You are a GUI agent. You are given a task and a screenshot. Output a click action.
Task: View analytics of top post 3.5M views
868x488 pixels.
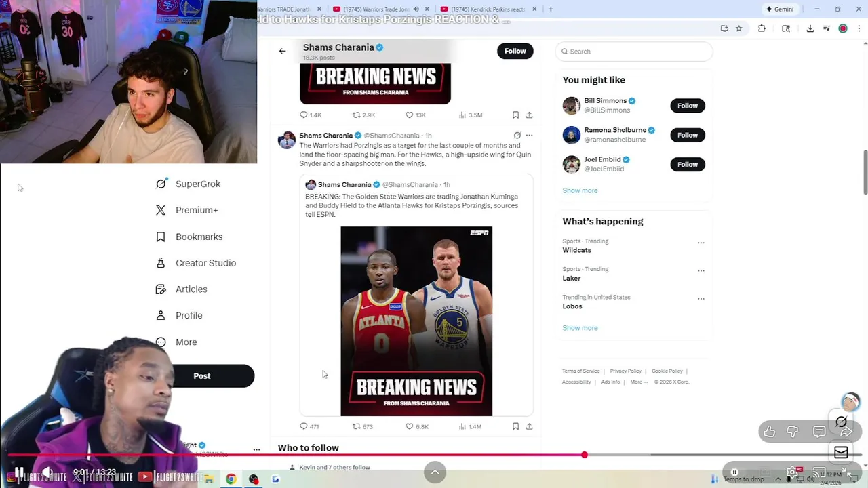point(470,115)
